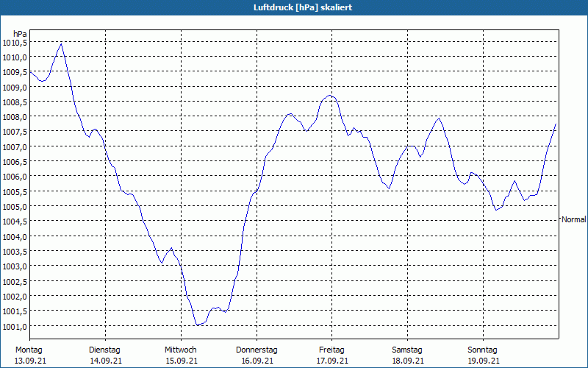This screenshot has width=588, height=368.
Task: Click the 'Freitag' day label
Action: tap(331, 350)
